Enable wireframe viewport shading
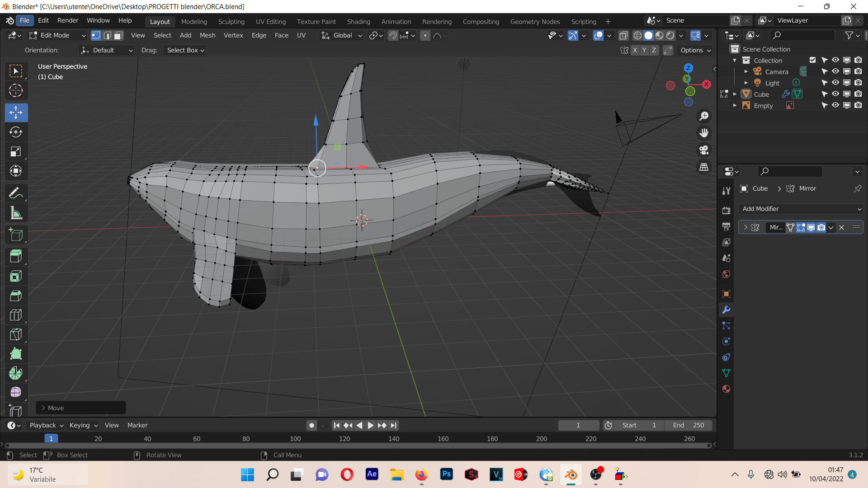This screenshot has height=488, width=868. tap(637, 35)
